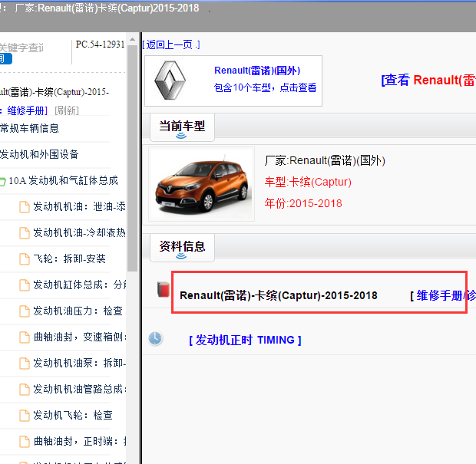Click the page icon for 发动机机油:泄油-添
This screenshot has height=464, width=476.
pos(25,207)
